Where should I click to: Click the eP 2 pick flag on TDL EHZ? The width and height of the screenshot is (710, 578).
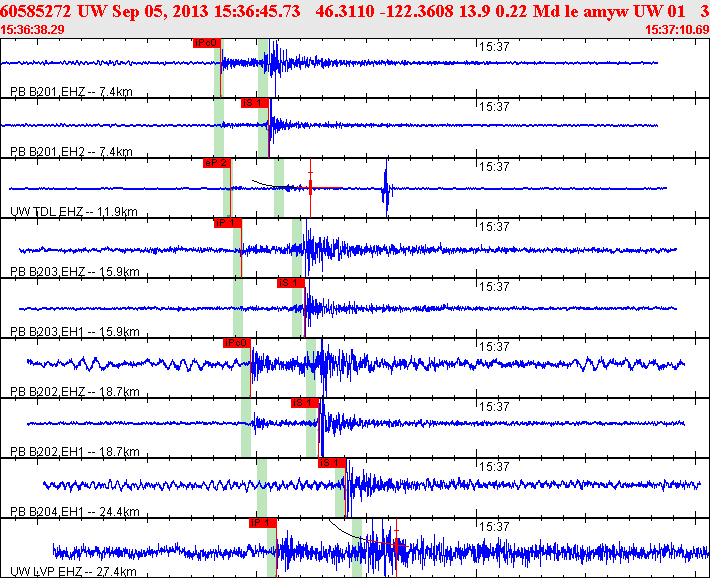click(217, 163)
